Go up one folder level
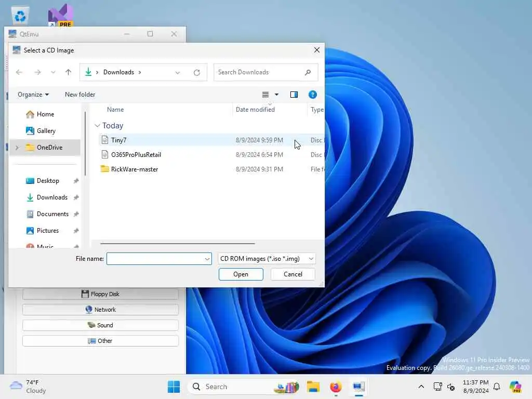Image resolution: width=532 pixels, height=399 pixels. click(x=68, y=72)
